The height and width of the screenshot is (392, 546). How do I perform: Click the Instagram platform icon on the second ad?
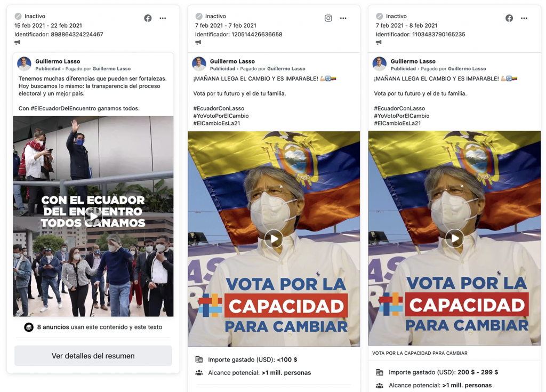pyautogui.click(x=328, y=18)
